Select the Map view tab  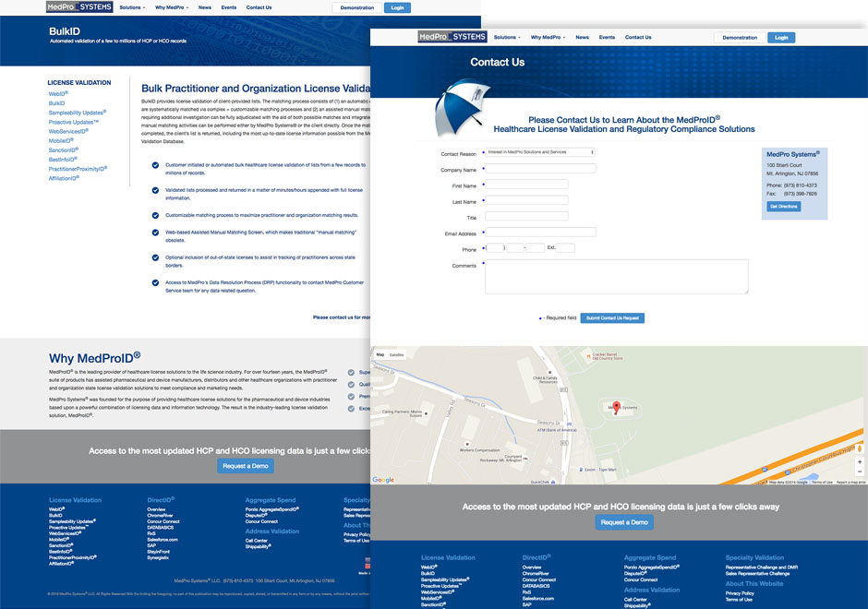tap(380, 354)
